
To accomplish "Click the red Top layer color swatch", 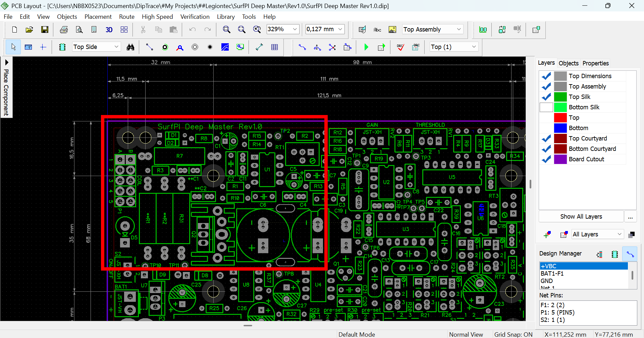I will [x=560, y=118].
